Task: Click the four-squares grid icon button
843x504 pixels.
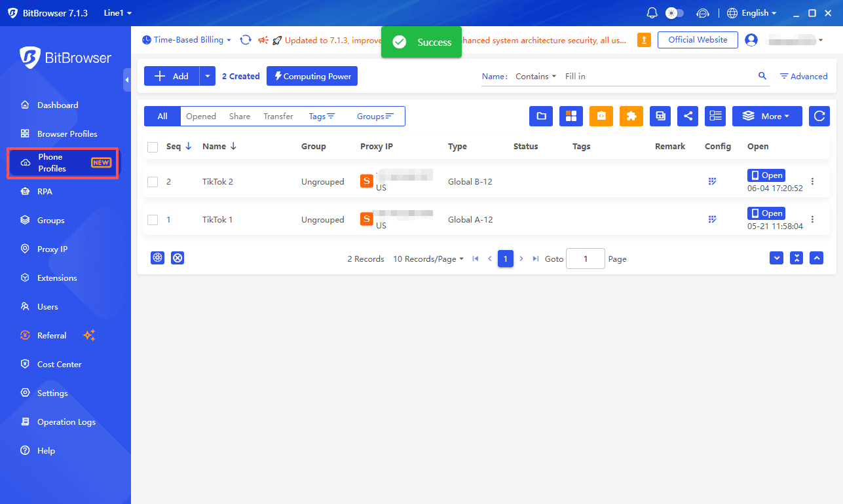Action: [x=571, y=116]
